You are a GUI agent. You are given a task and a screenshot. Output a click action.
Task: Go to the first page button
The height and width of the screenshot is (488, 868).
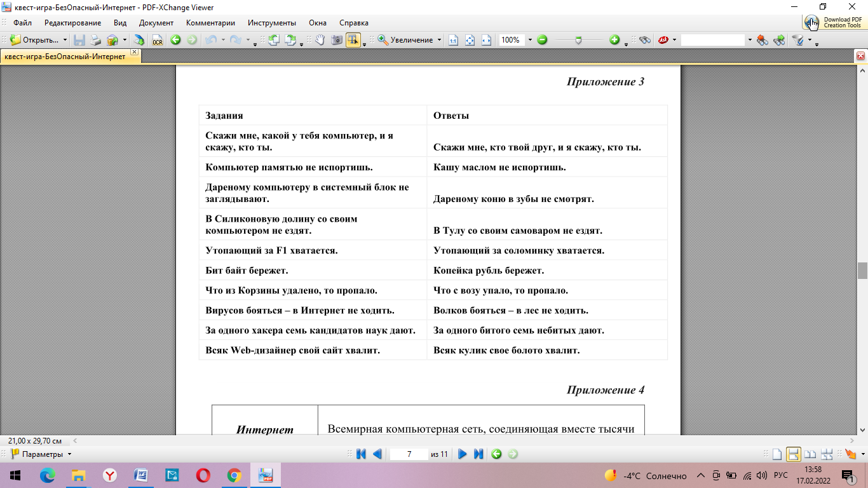[x=361, y=454]
